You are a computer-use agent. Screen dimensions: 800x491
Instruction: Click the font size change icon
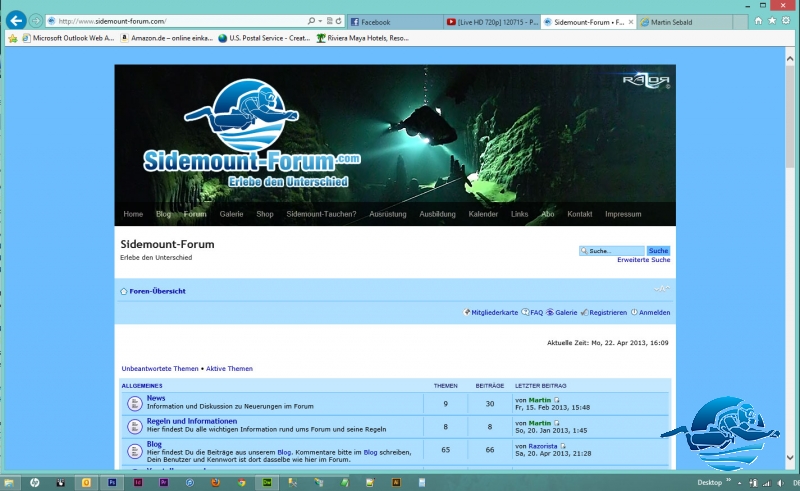point(662,289)
